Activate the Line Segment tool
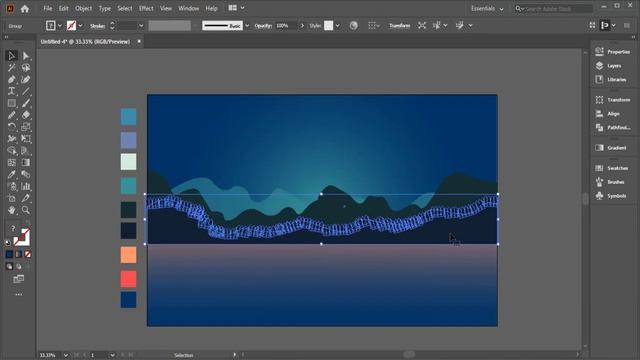The height and width of the screenshot is (360, 640). (26, 91)
